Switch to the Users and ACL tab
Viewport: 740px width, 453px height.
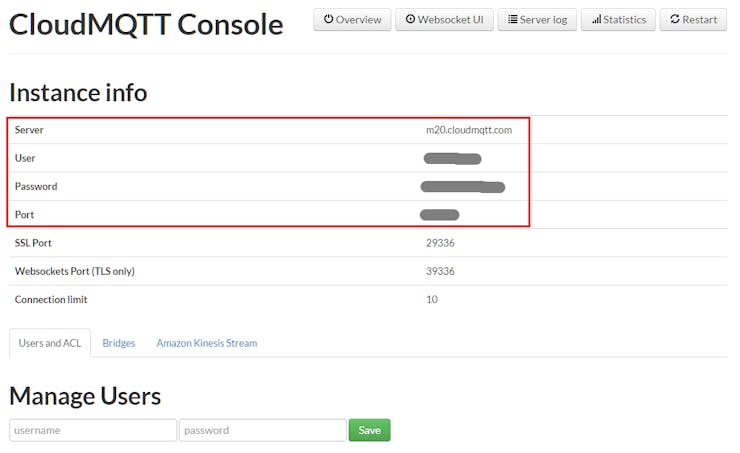click(x=50, y=343)
